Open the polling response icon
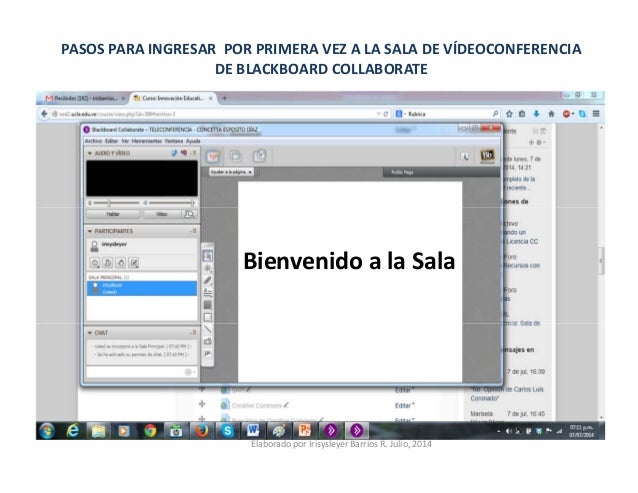The image size is (638, 493). (x=134, y=263)
